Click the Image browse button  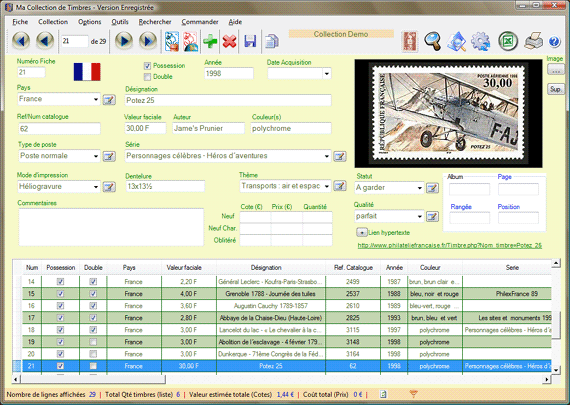coord(555,70)
